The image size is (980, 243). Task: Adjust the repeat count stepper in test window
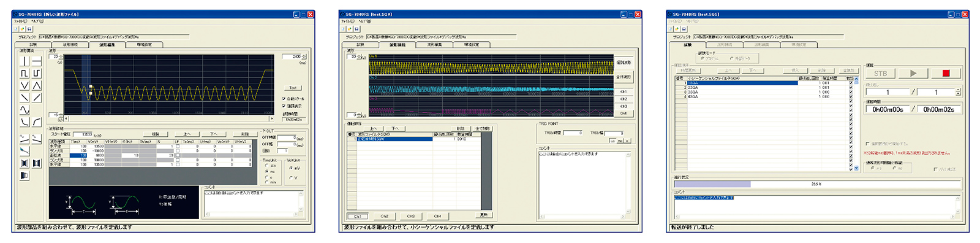[959, 92]
